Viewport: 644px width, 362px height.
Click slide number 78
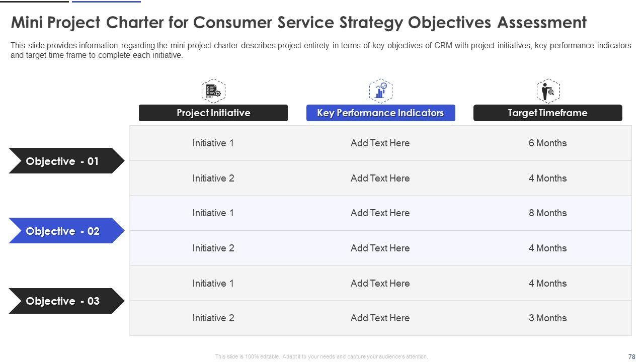(x=632, y=357)
